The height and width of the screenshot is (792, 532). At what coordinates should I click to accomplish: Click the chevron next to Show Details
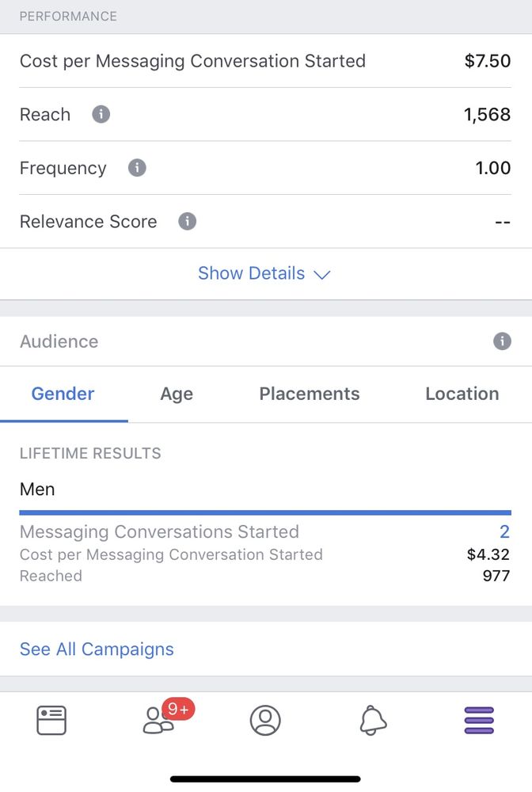point(321,275)
